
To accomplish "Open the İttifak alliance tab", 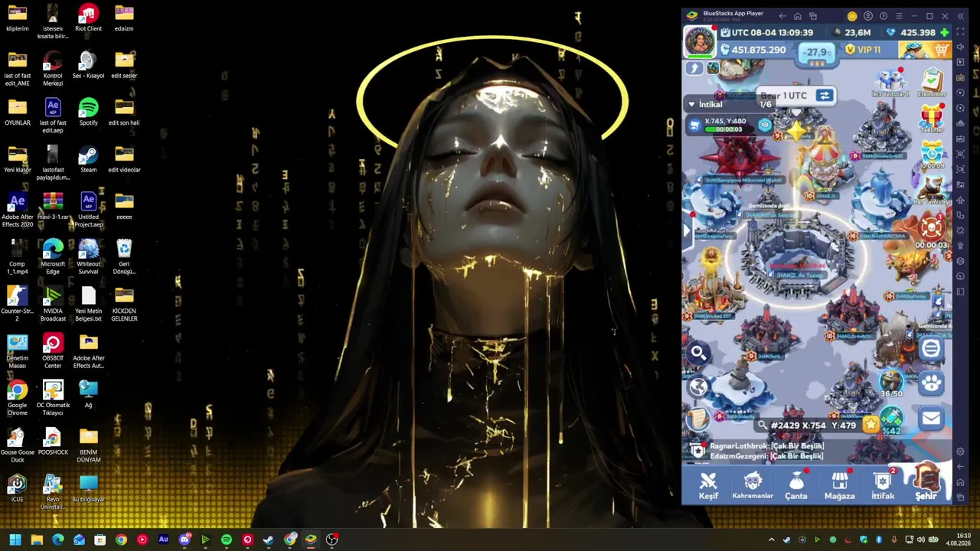I will pyautogui.click(x=883, y=485).
